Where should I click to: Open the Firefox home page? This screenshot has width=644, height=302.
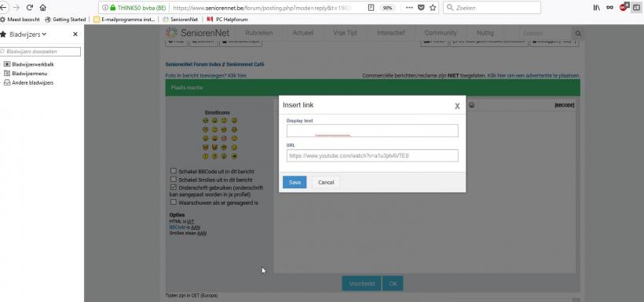[x=42, y=7]
